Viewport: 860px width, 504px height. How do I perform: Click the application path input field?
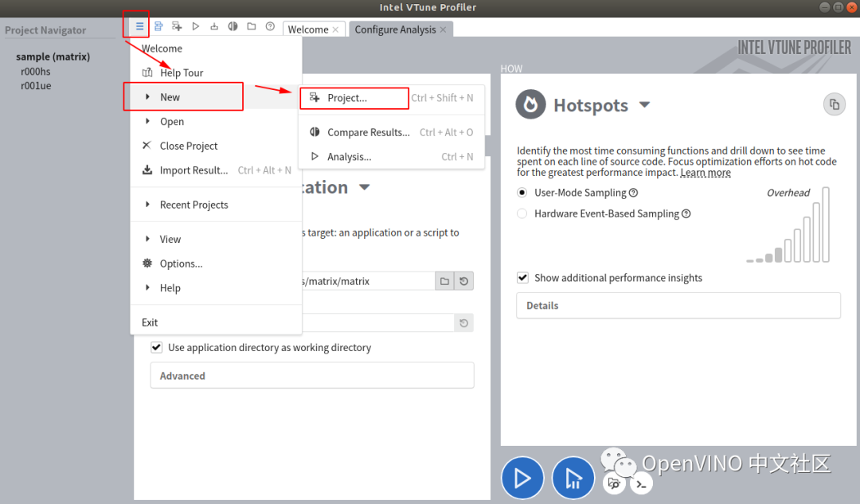[368, 281]
